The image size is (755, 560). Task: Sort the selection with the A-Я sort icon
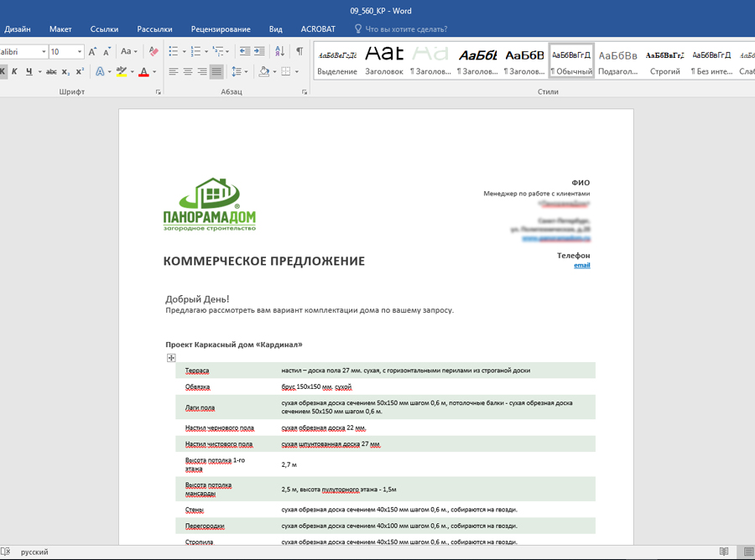[279, 51]
